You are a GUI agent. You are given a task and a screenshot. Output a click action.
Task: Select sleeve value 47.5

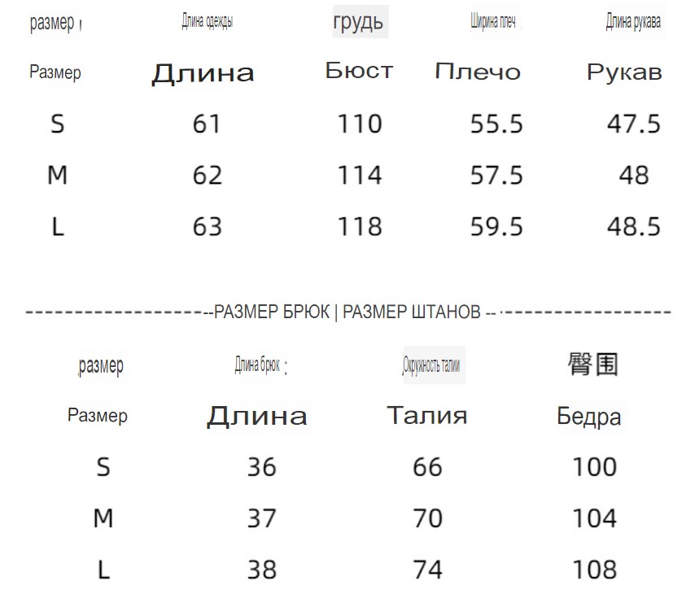634,124
